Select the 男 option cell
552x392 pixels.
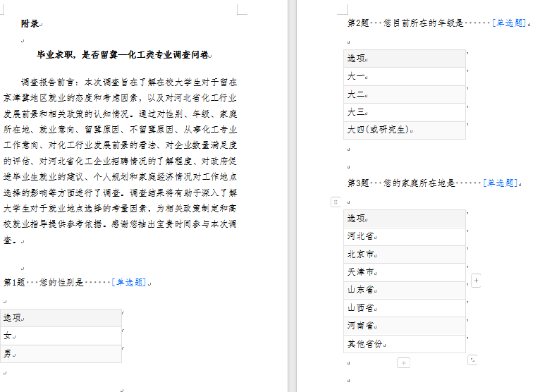pos(61,354)
